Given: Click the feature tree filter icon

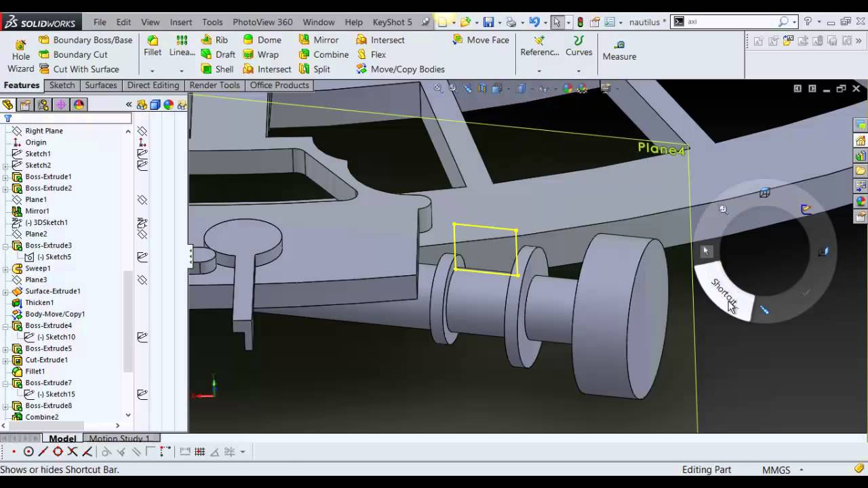Looking at the screenshot, I should (x=8, y=118).
